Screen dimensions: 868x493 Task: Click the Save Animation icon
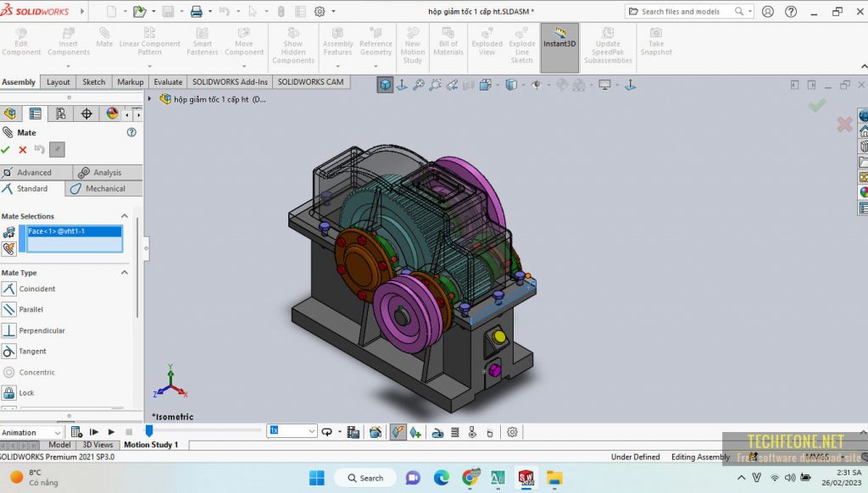click(x=353, y=432)
